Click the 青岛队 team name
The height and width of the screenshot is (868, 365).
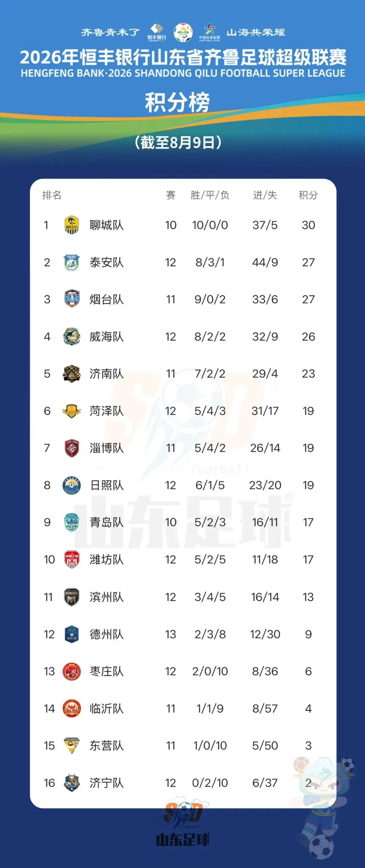point(106,522)
